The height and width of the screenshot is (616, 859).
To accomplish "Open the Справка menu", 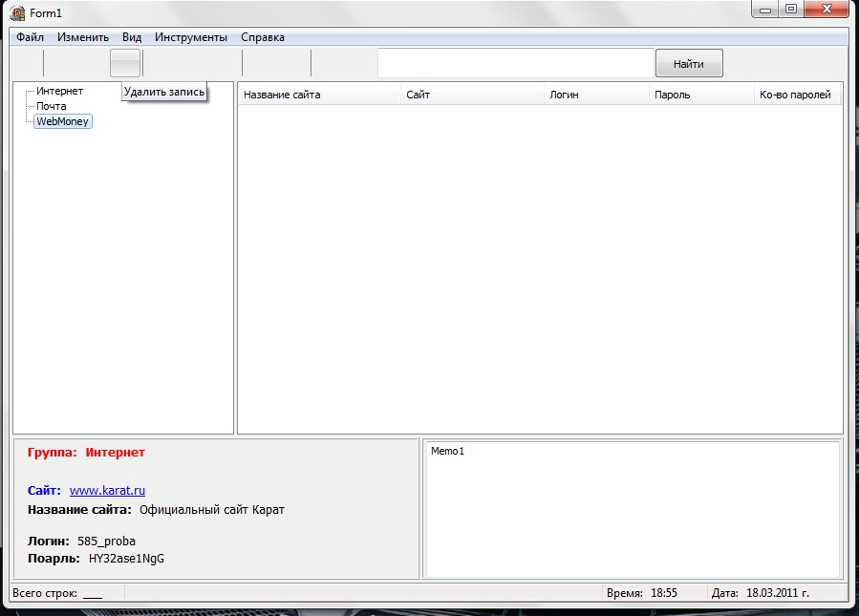I will pyautogui.click(x=263, y=37).
